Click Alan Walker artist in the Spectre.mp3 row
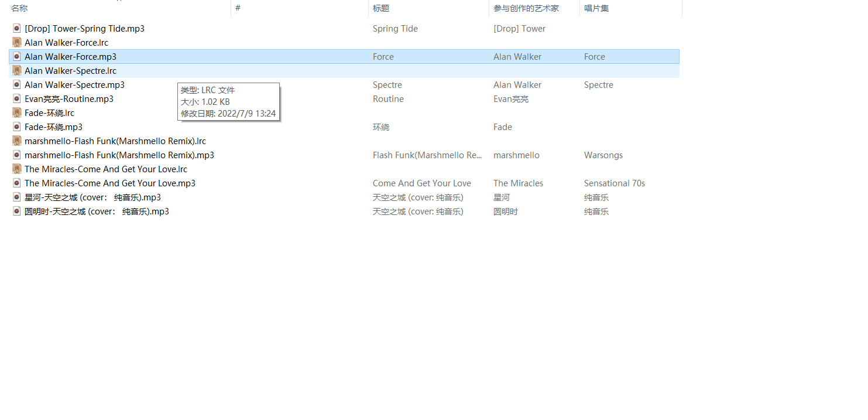 [x=517, y=84]
